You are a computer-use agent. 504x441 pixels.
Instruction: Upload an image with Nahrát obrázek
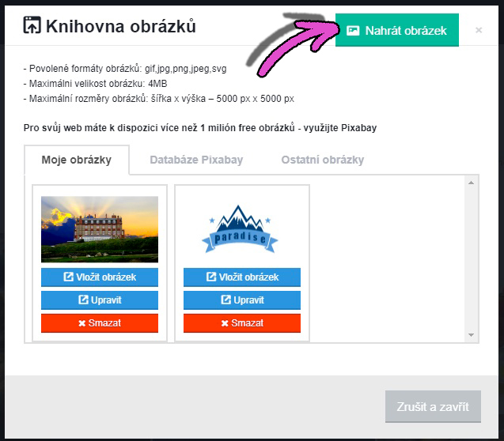point(397,30)
